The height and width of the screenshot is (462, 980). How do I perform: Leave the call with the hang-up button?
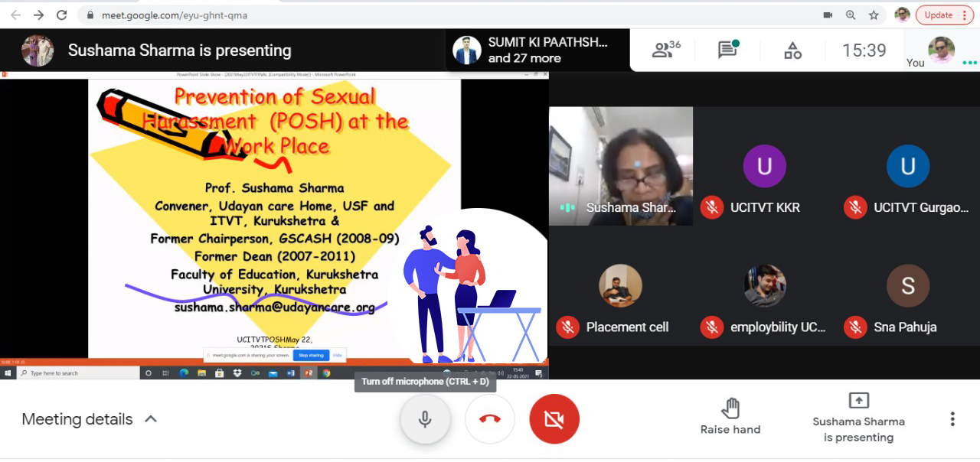(x=490, y=419)
